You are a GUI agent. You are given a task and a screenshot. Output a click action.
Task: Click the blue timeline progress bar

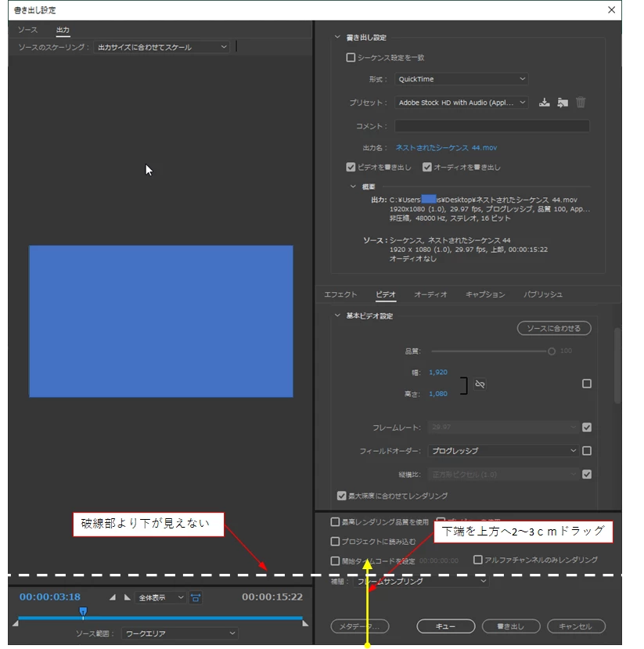point(160,618)
